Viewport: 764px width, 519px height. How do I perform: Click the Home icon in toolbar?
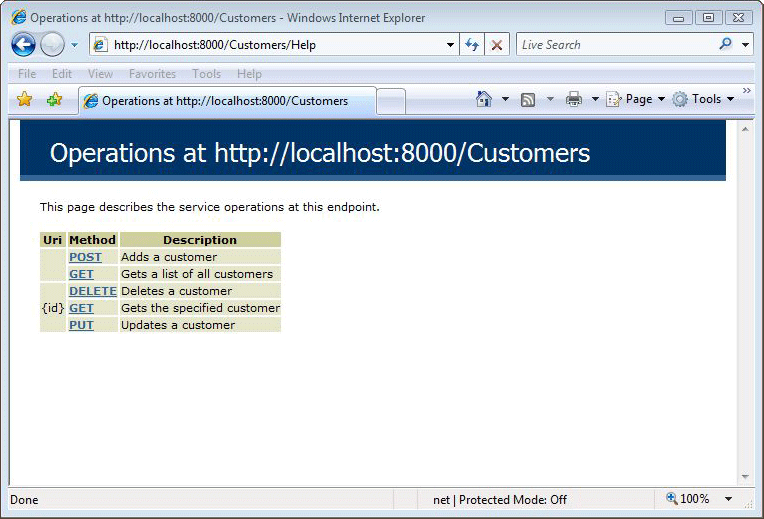point(484,99)
